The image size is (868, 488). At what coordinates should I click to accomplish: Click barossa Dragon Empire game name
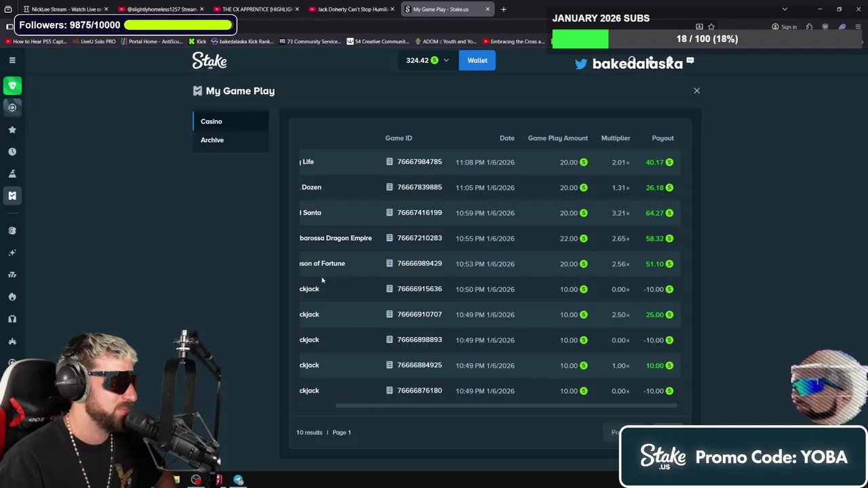(x=336, y=238)
